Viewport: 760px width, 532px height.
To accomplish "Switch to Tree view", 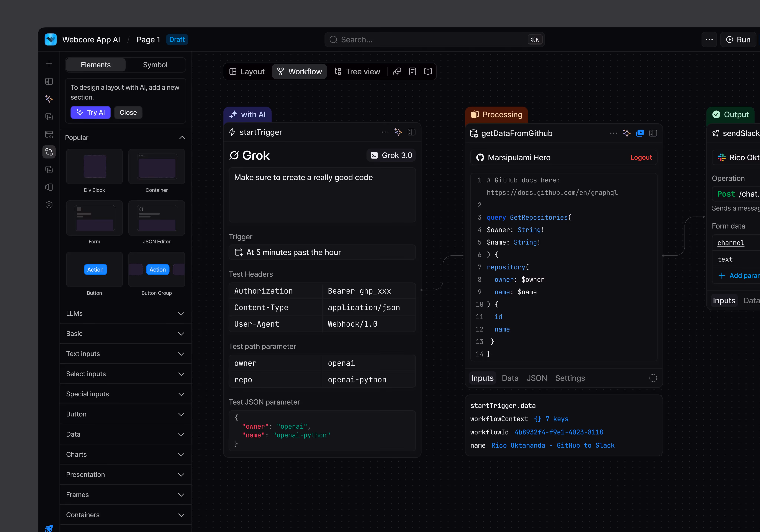I will tap(358, 71).
